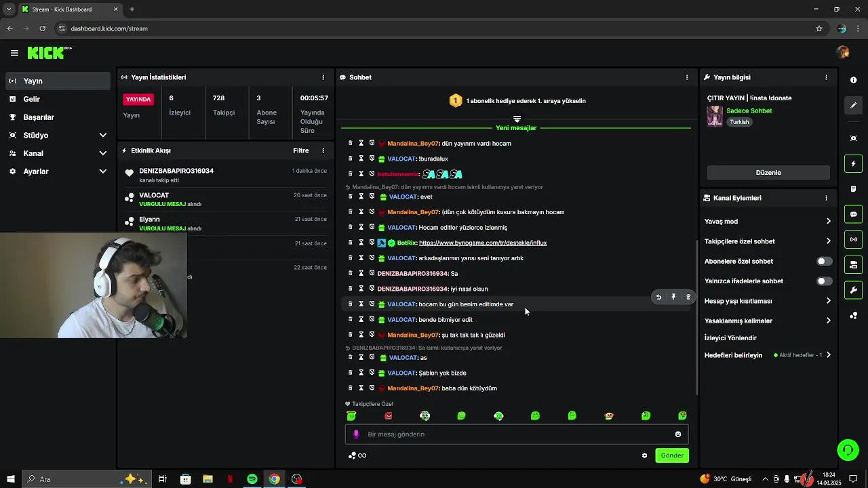Click the Düzenle button
The image size is (868, 488).
[x=768, y=172]
